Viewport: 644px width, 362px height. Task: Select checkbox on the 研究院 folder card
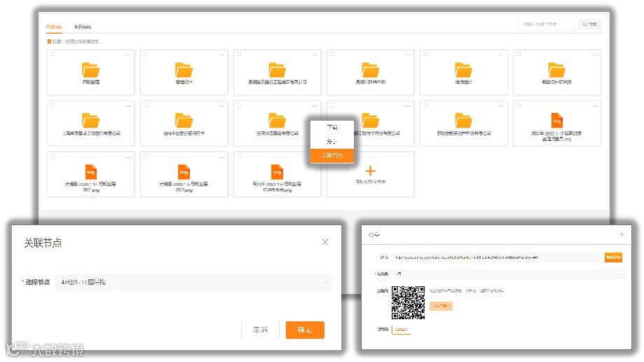[519, 54]
